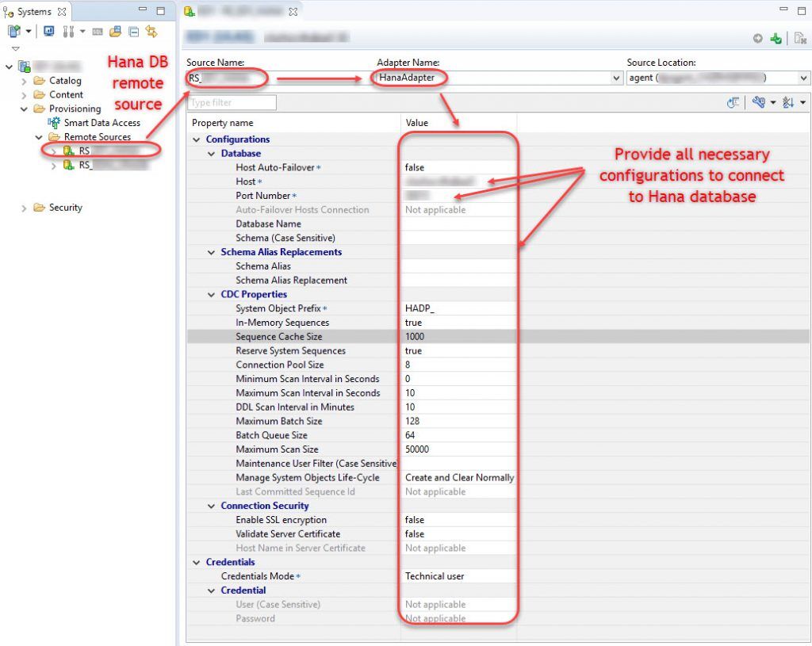The image size is (812, 646).
Task: Select the Systems tab
Action: click(34, 11)
